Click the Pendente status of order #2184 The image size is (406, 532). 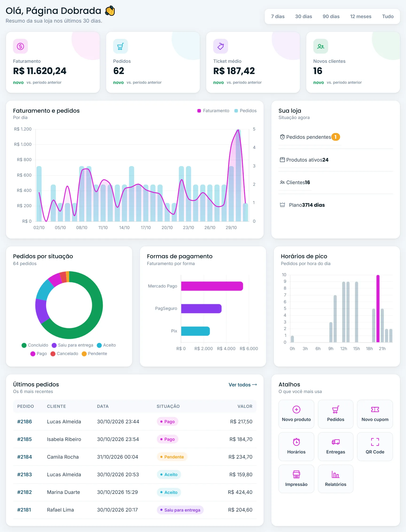(172, 457)
